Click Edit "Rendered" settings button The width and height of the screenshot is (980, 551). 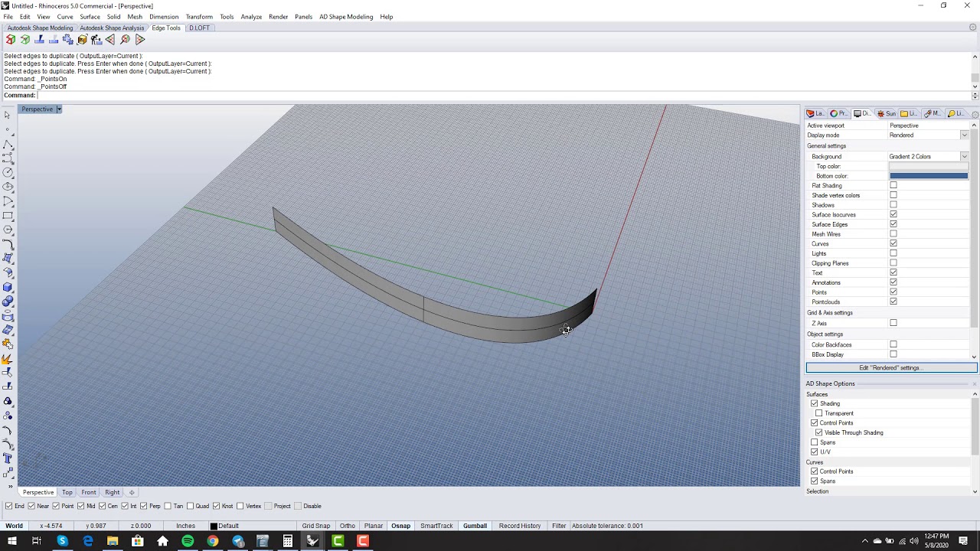pos(890,368)
